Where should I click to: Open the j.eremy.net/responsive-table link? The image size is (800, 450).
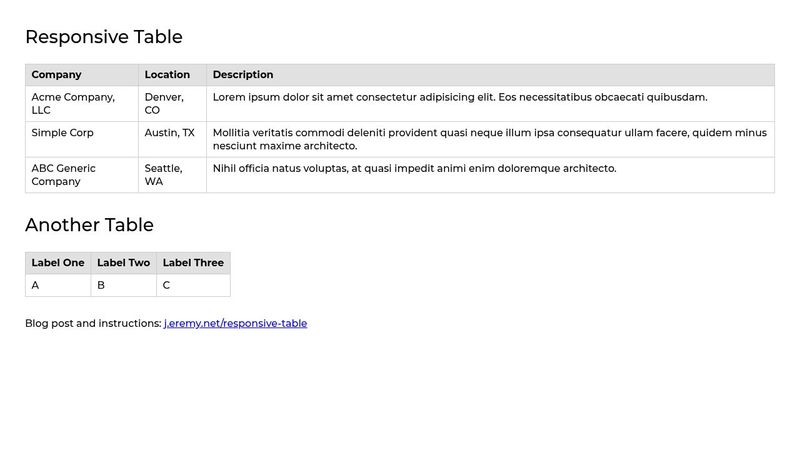235,323
